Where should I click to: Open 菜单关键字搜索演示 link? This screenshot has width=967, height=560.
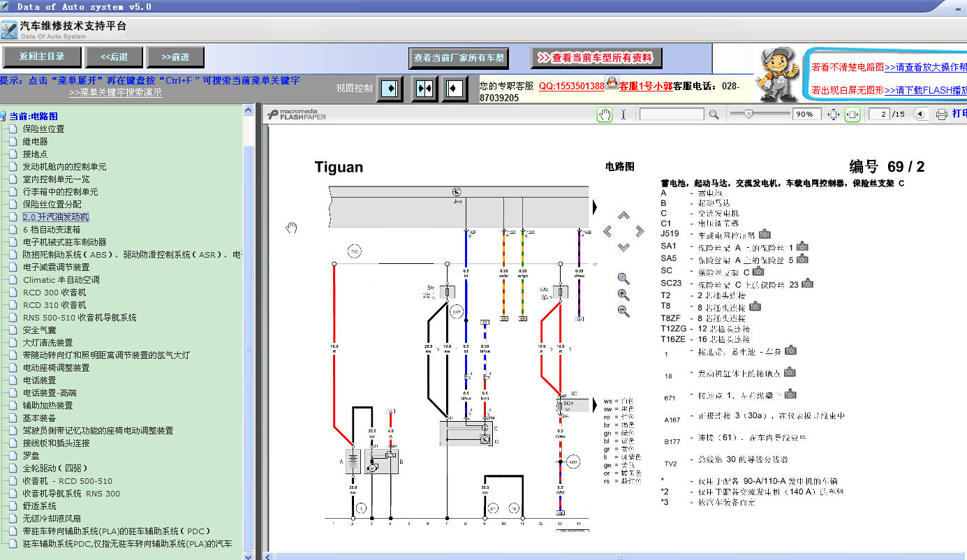point(115,92)
